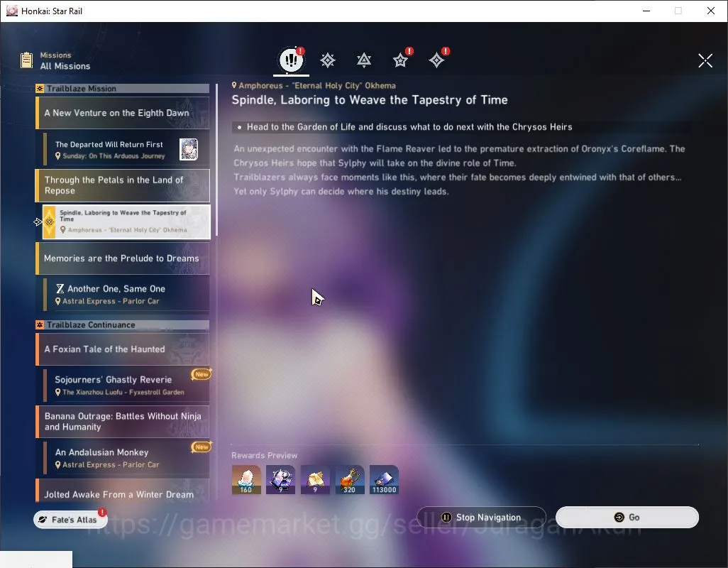
Task: Open Fate's Atlas
Action: [70, 519]
